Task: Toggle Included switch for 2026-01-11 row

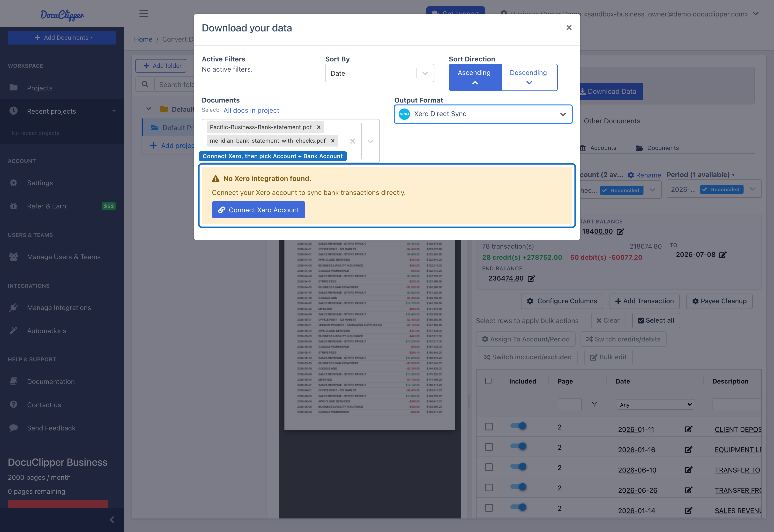Action: point(518,426)
